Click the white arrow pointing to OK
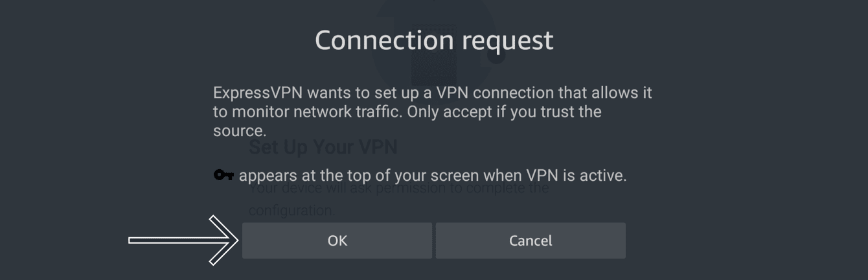Image resolution: width=868 pixels, height=280 pixels. click(183, 240)
